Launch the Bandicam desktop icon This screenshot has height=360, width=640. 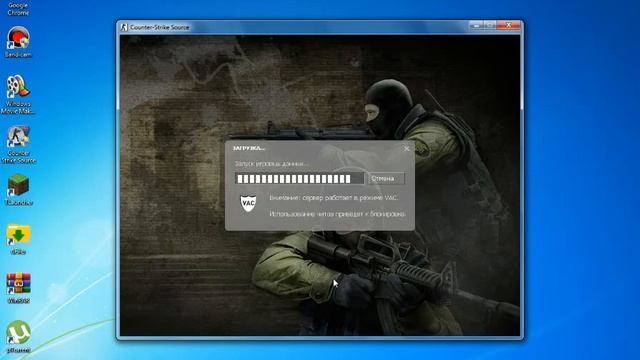(18, 42)
